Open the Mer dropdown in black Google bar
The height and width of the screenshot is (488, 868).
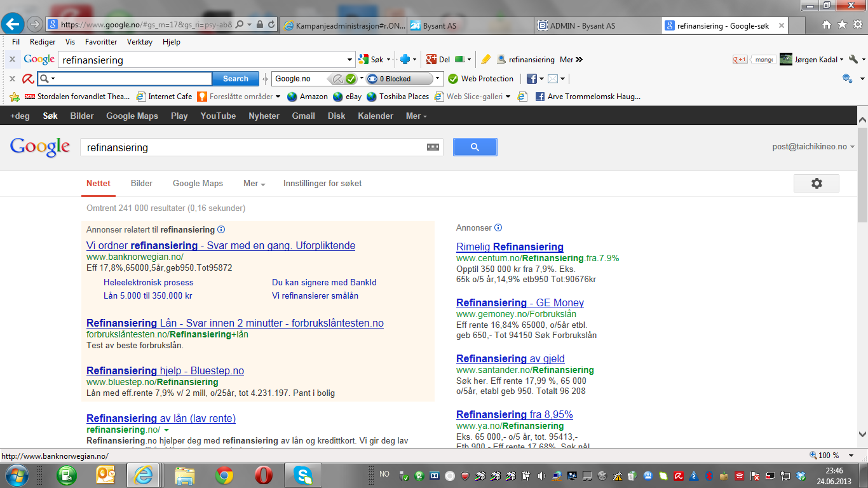pyautogui.click(x=416, y=116)
